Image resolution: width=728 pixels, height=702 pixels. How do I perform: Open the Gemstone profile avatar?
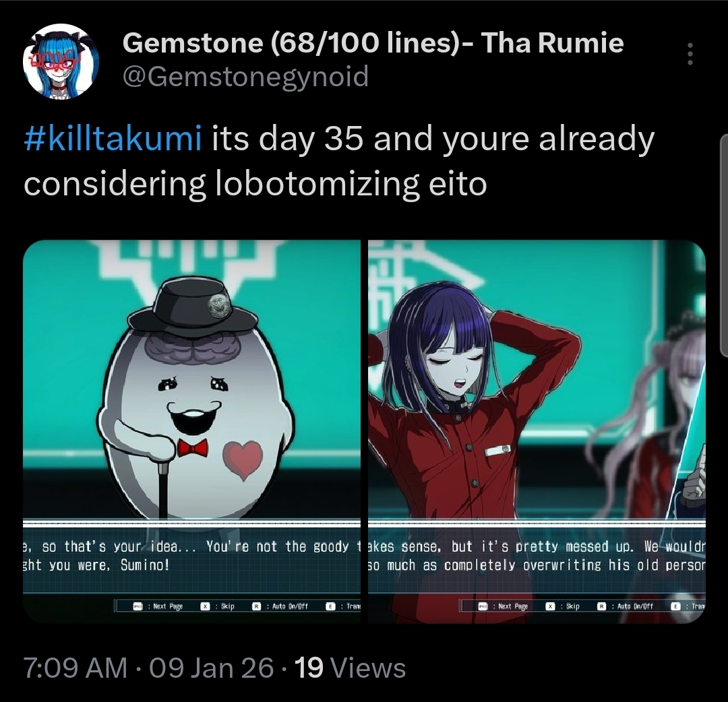(x=61, y=61)
